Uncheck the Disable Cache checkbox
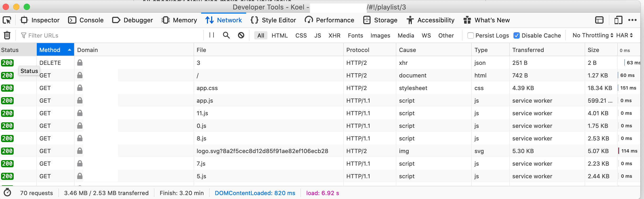 (516, 35)
